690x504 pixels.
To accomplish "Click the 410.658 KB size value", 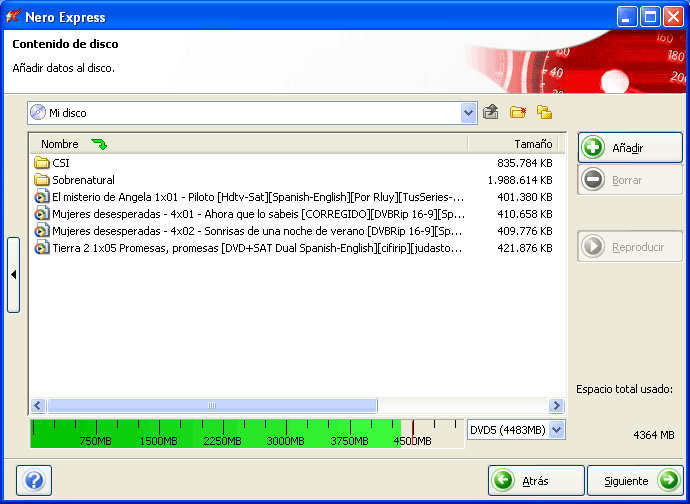I will coord(525,214).
